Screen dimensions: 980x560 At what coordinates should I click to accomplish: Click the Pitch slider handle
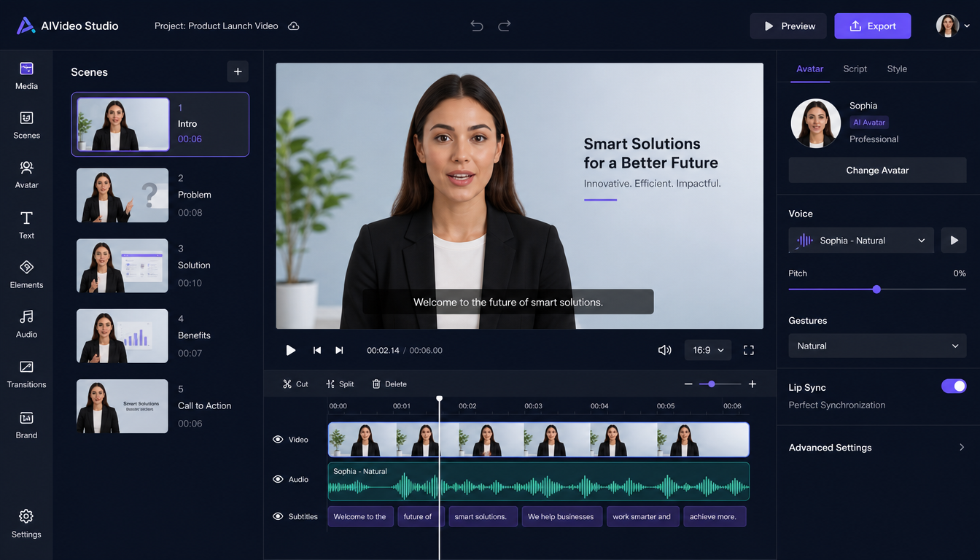click(876, 289)
